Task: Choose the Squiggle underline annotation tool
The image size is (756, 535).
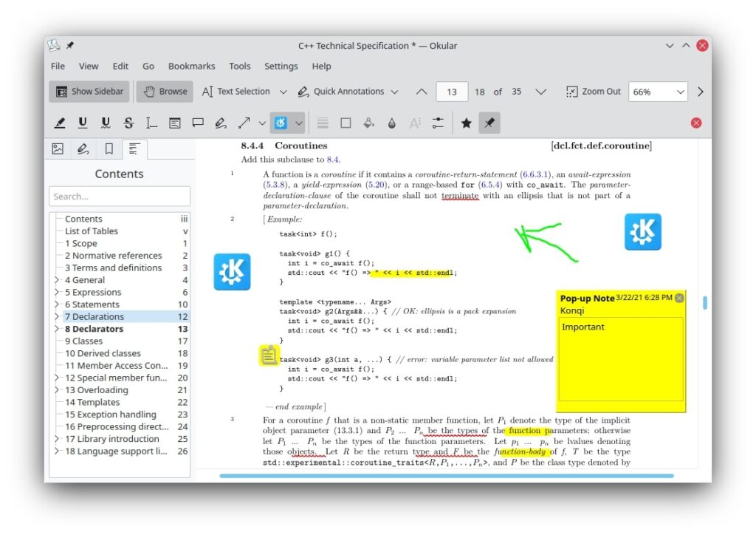Action: point(106,123)
